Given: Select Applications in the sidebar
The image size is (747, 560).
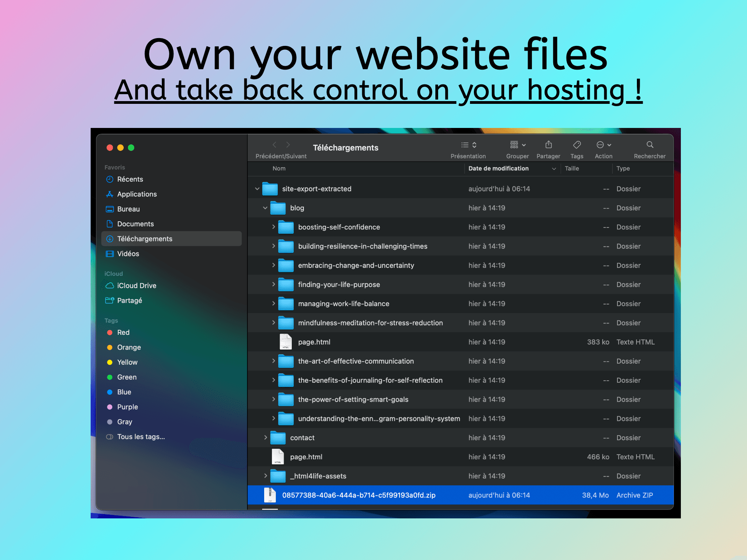Looking at the screenshot, I should (137, 194).
